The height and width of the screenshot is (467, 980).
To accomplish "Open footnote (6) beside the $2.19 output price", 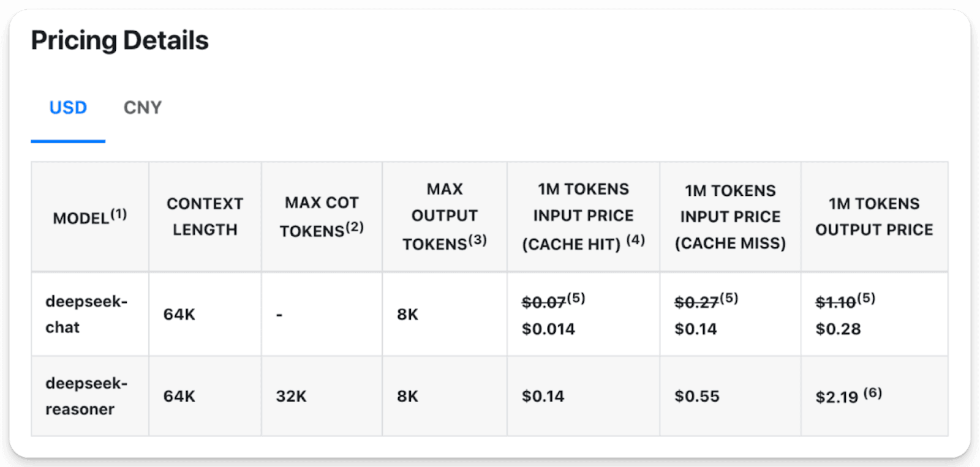I will coord(872,394).
